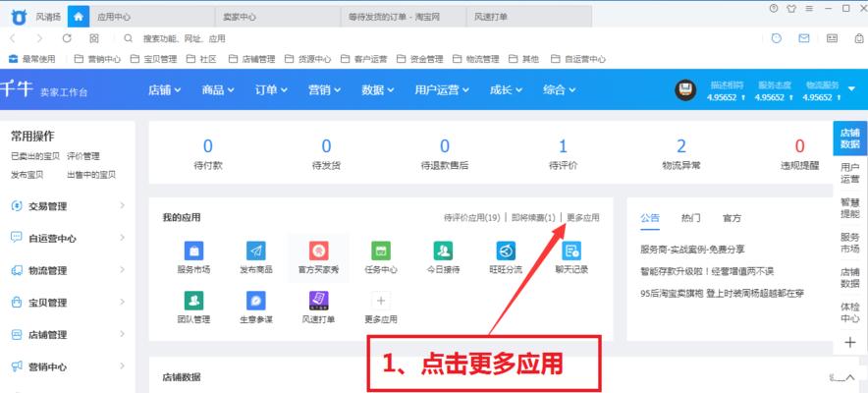Screen dimensions: 868x393
Task: Switch to the 风速打单 browser tab
Action: [529, 17]
